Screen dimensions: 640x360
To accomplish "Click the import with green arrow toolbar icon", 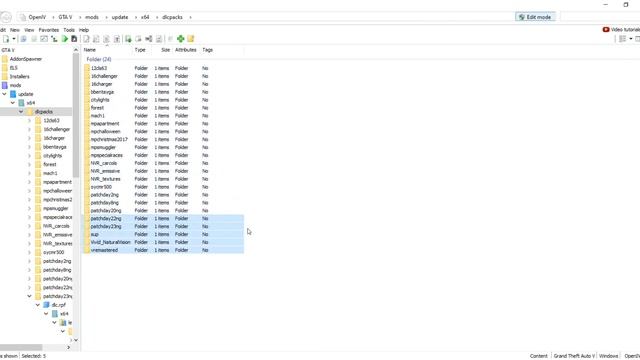I will point(128,39).
